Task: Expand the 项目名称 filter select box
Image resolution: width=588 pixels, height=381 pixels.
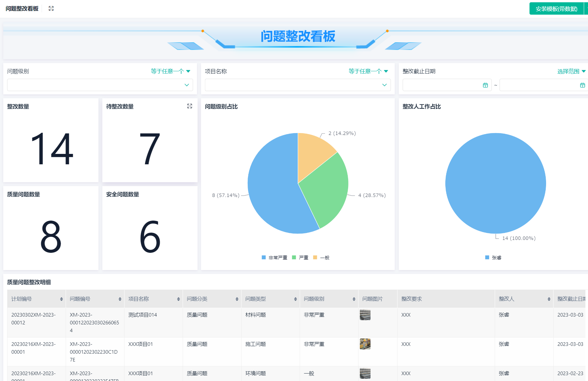Action: coord(298,85)
